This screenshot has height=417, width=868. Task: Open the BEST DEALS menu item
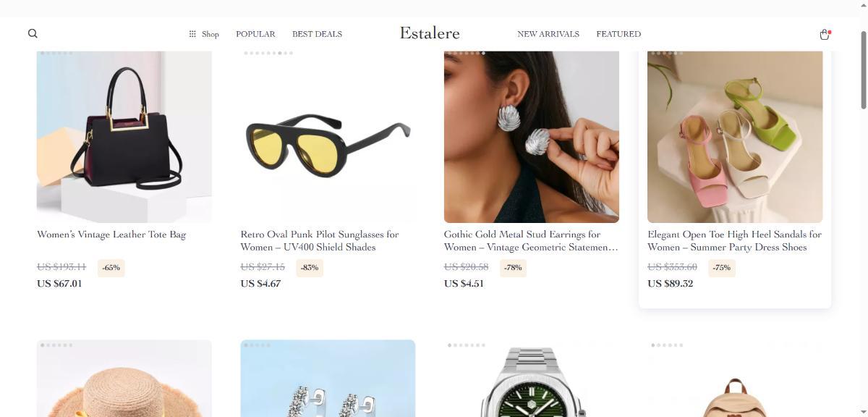[317, 34]
